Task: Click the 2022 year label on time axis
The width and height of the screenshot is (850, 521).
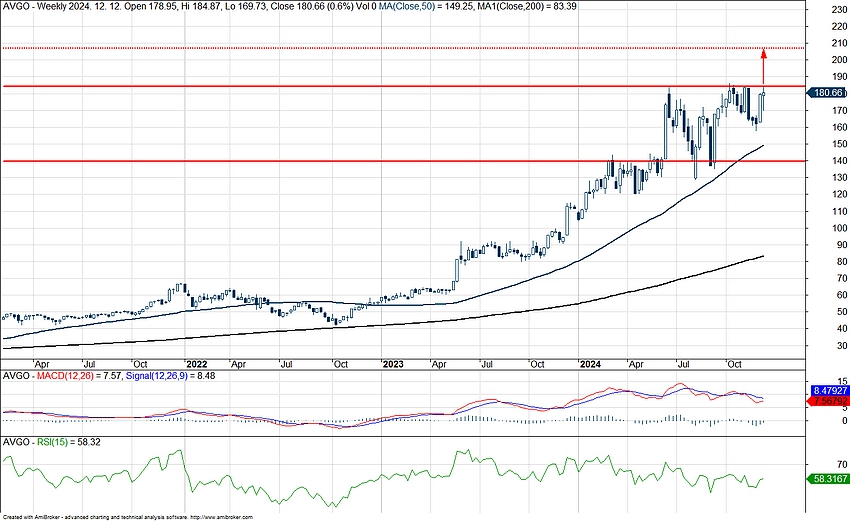Action: click(x=196, y=364)
